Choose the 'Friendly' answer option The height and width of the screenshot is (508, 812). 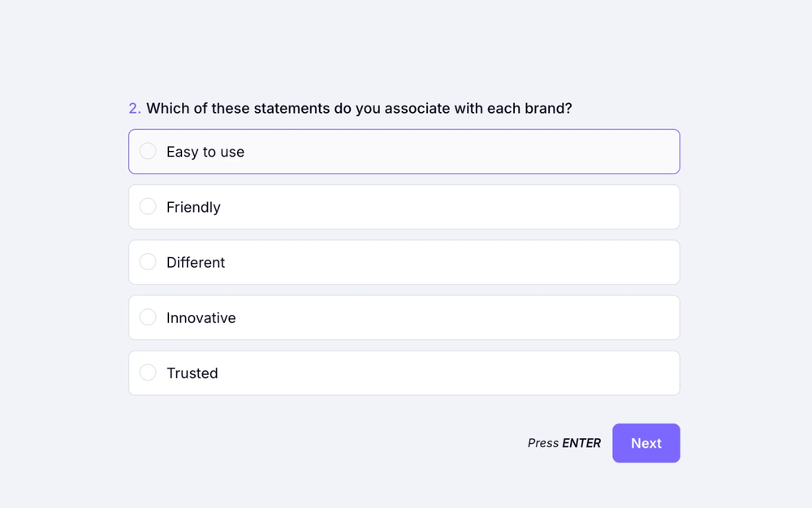[404, 206]
